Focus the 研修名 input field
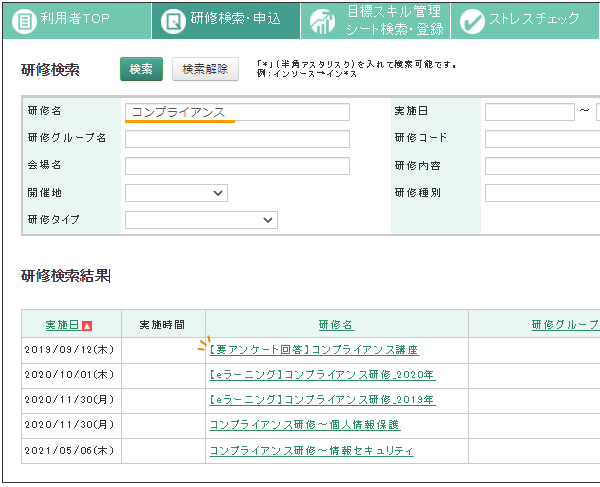This screenshot has width=600, height=487. point(237,112)
